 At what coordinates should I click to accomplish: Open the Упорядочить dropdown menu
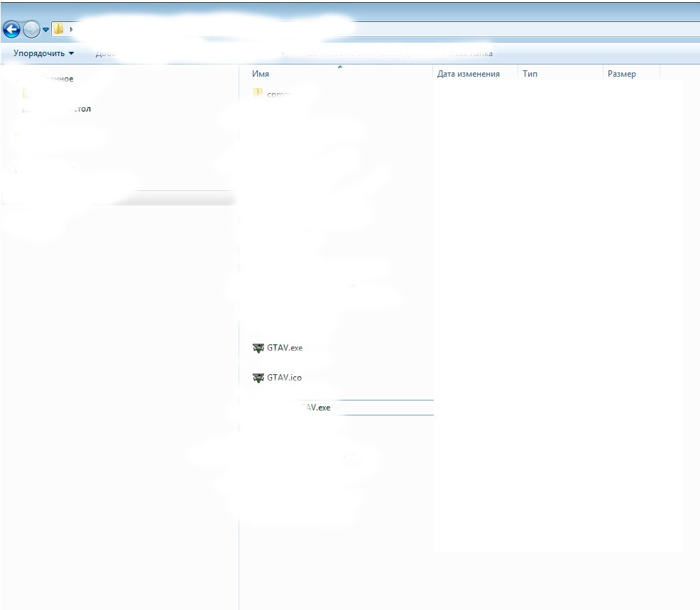pyautogui.click(x=43, y=53)
